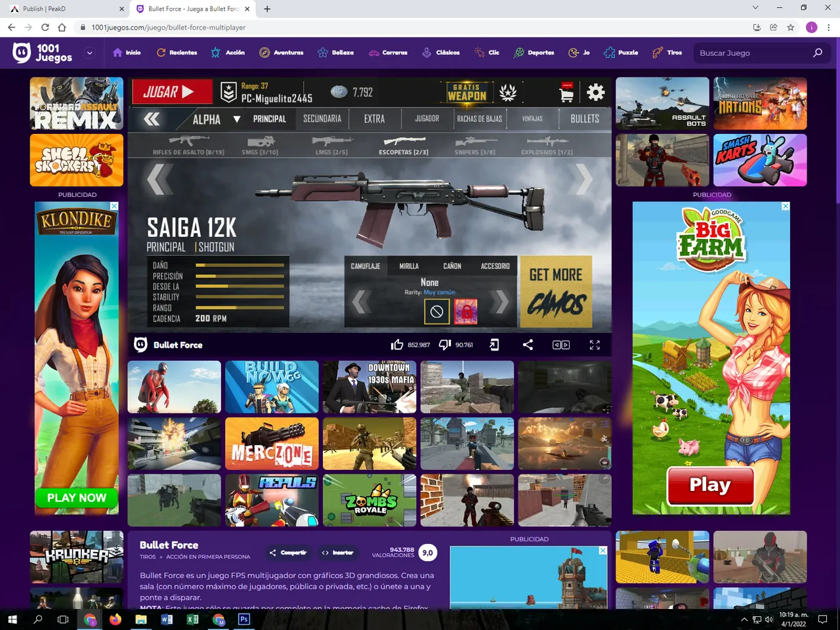The width and height of the screenshot is (840, 630).
Task: Open the shopping cart store
Action: (566, 93)
